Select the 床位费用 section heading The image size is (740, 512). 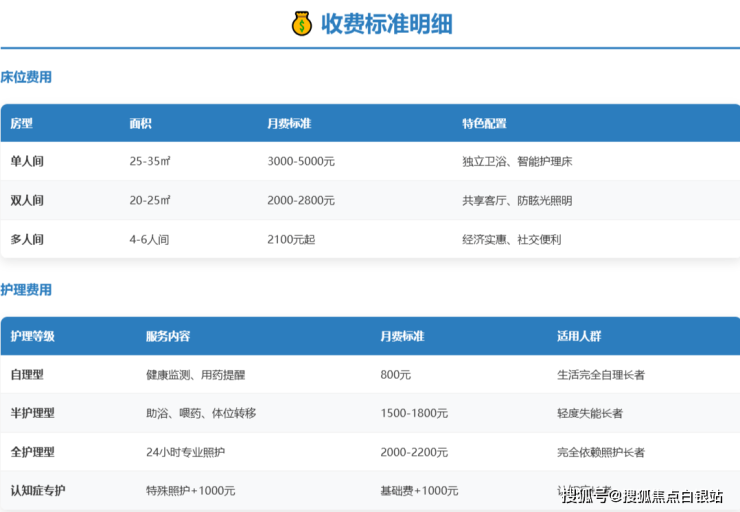pyautogui.click(x=26, y=77)
